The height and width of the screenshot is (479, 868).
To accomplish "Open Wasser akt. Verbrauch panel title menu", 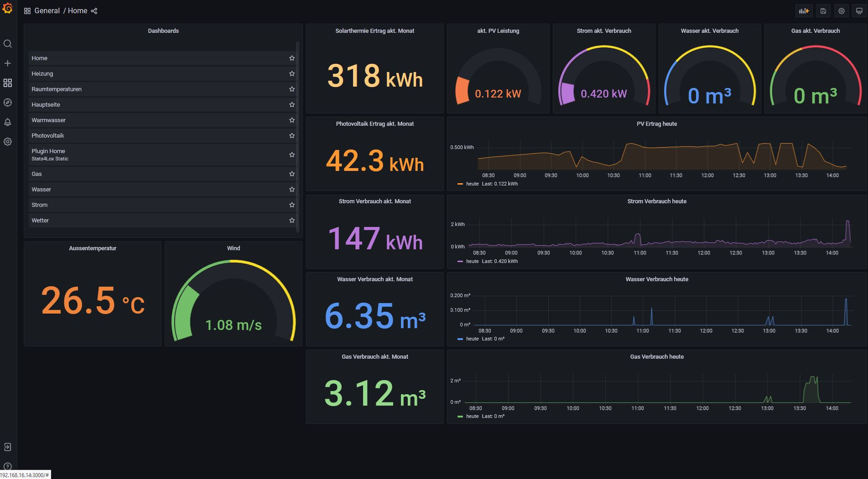I will [x=710, y=31].
